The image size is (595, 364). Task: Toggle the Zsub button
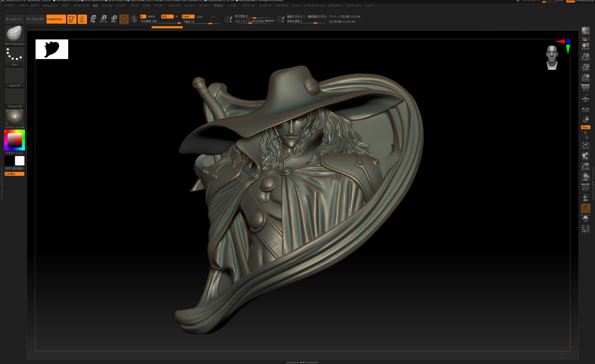click(201, 17)
